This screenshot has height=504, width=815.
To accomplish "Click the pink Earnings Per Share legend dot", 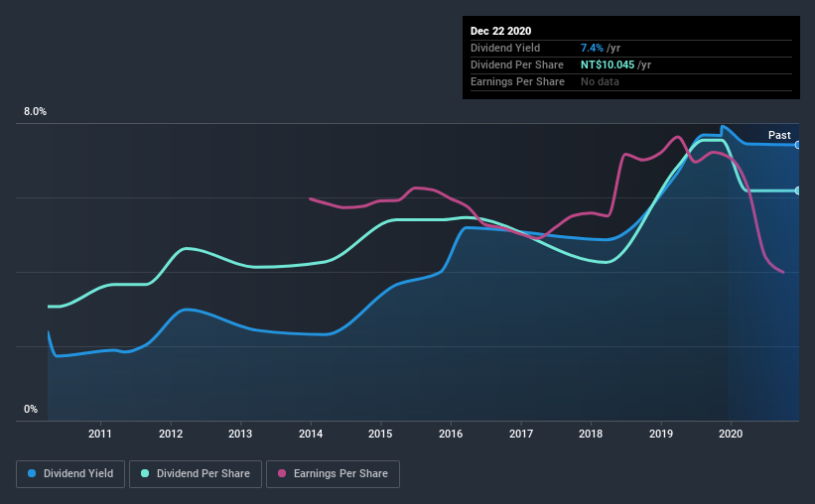I will 282,473.
